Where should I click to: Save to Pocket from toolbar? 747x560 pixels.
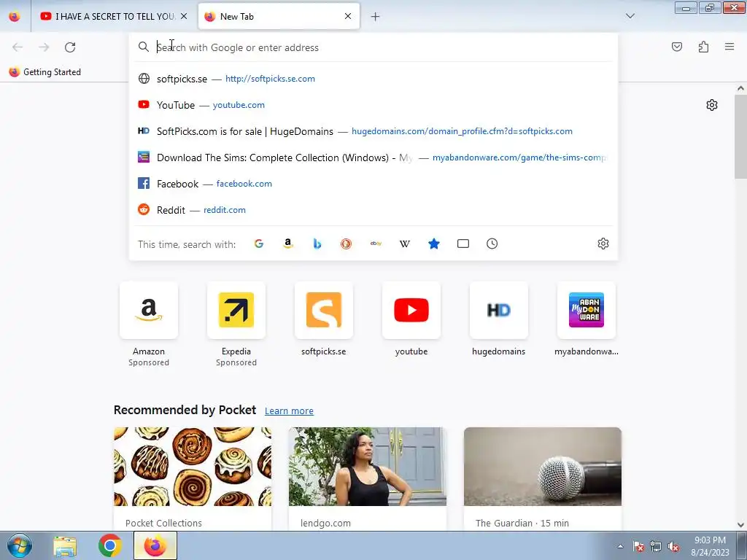tap(677, 47)
